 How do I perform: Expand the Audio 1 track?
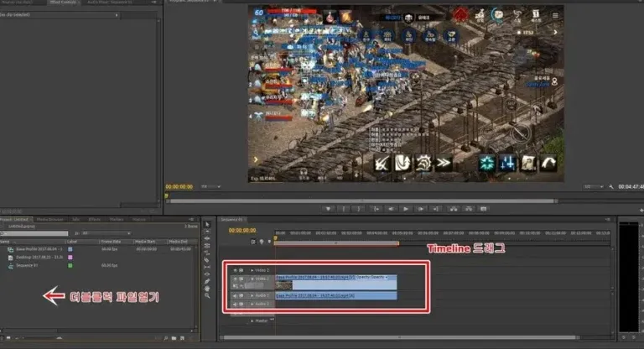pyautogui.click(x=252, y=296)
